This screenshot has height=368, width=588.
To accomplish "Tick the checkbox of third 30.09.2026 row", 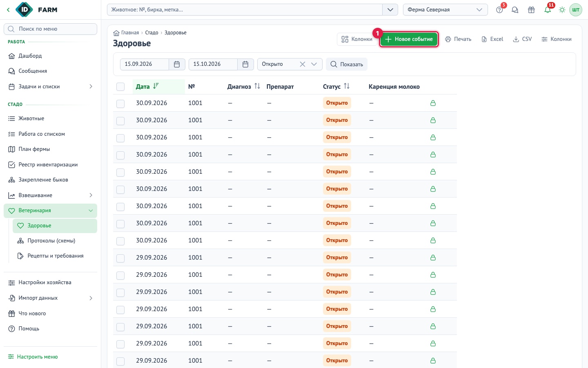I will tap(120, 138).
